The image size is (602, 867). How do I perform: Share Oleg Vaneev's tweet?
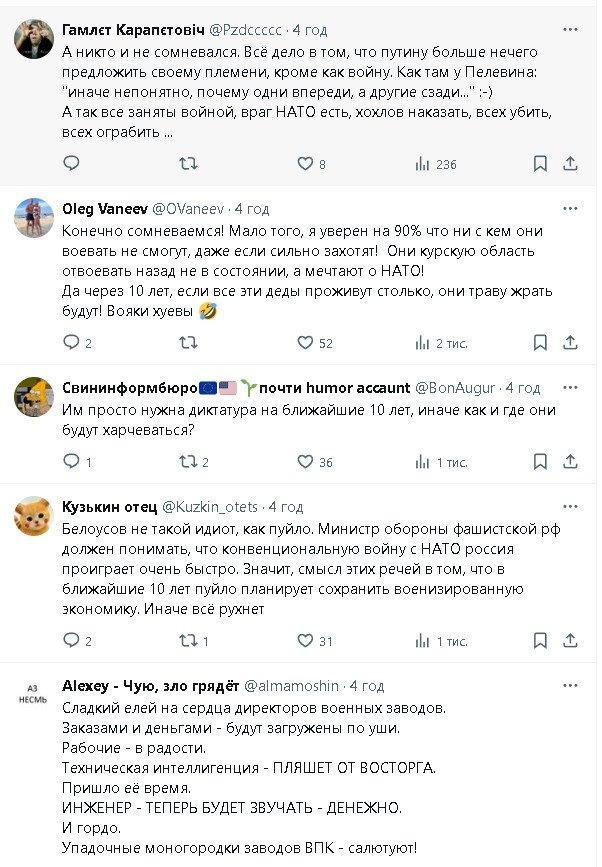point(570,343)
